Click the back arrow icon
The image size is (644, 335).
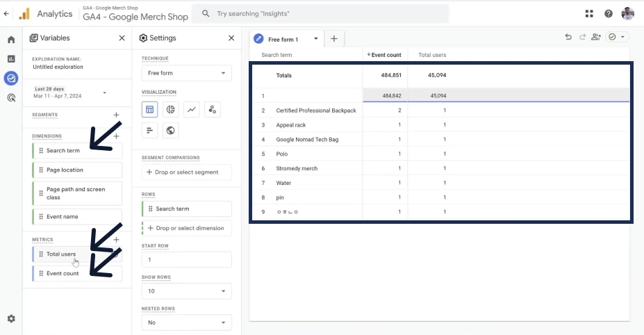click(x=6, y=14)
